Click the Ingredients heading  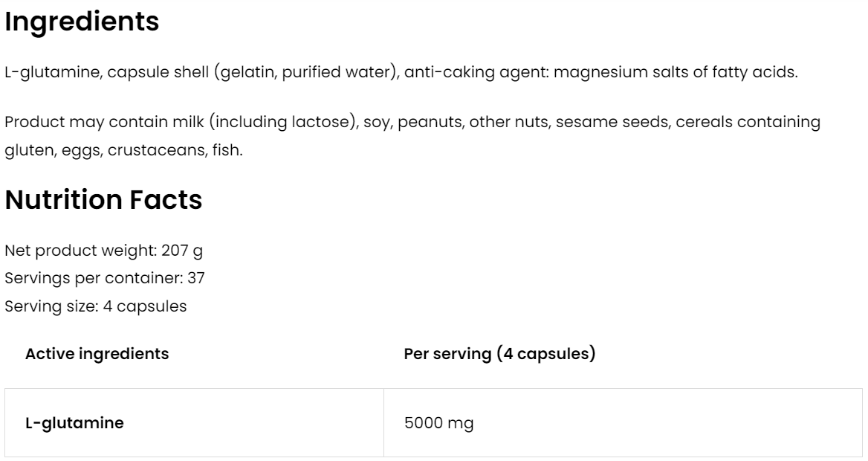82,22
